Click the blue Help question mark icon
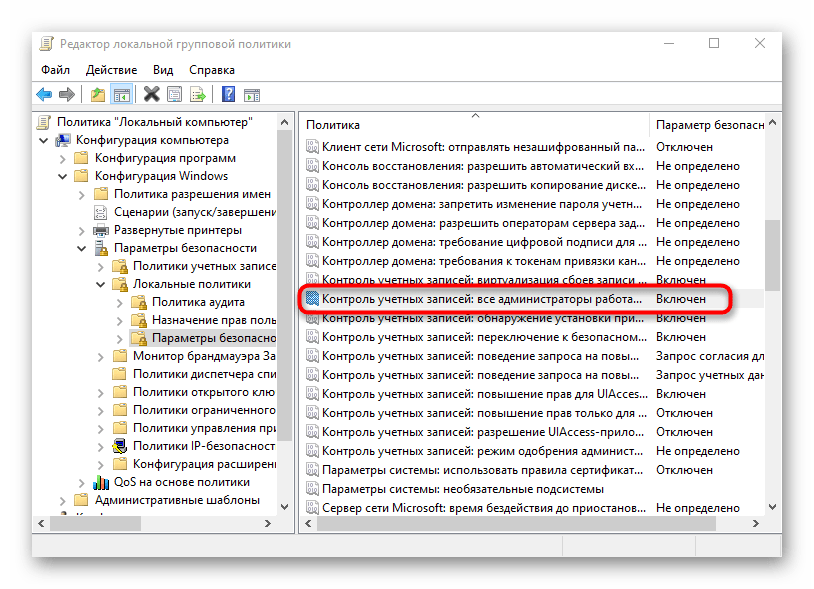Image resolution: width=814 pixels, height=589 pixels. [x=228, y=95]
